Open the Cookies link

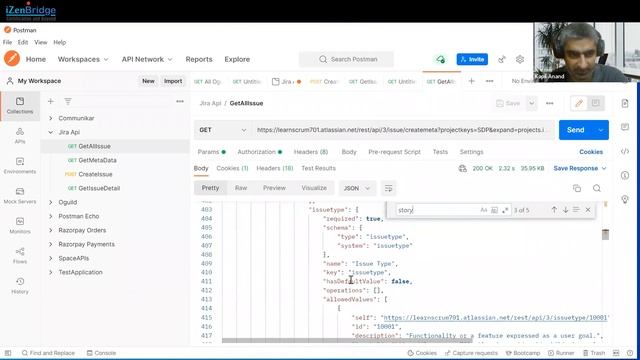pyautogui.click(x=591, y=152)
